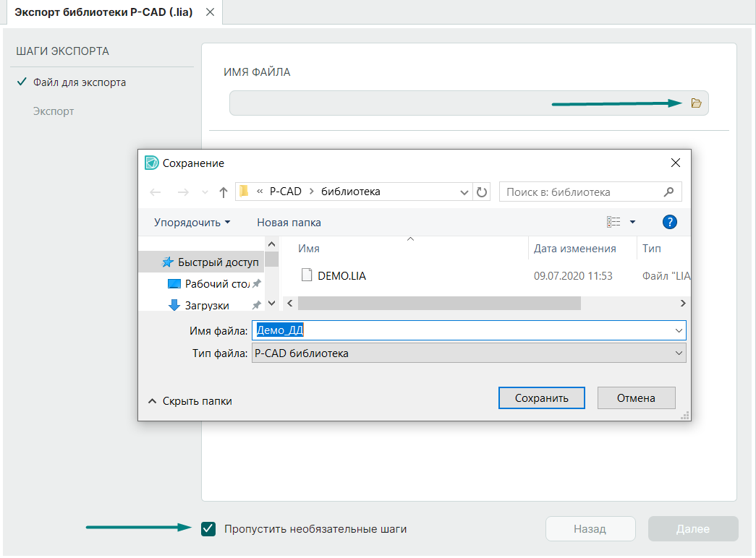The image size is (756, 558).
Task: Select 'Быстрый доступ' in navigation tree
Action: tap(217, 262)
